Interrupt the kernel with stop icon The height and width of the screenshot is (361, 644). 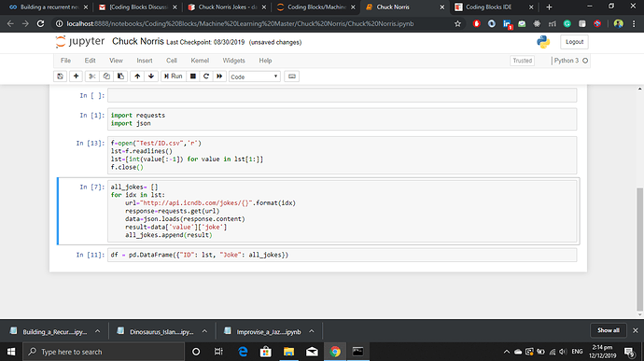(x=192, y=76)
